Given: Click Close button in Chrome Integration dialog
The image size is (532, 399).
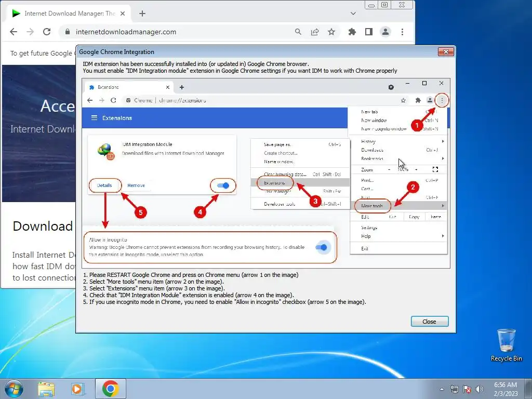Looking at the screenshot, I should 430,321.
